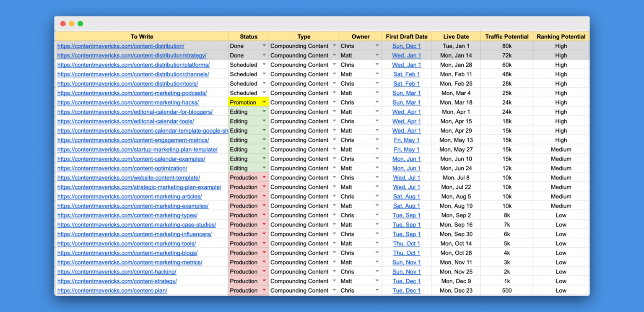The image size is (644, 312).
Task: Open the Owner dropdown for editorial-calendar-for-bloggers
Action: click(x=377, y=112)
